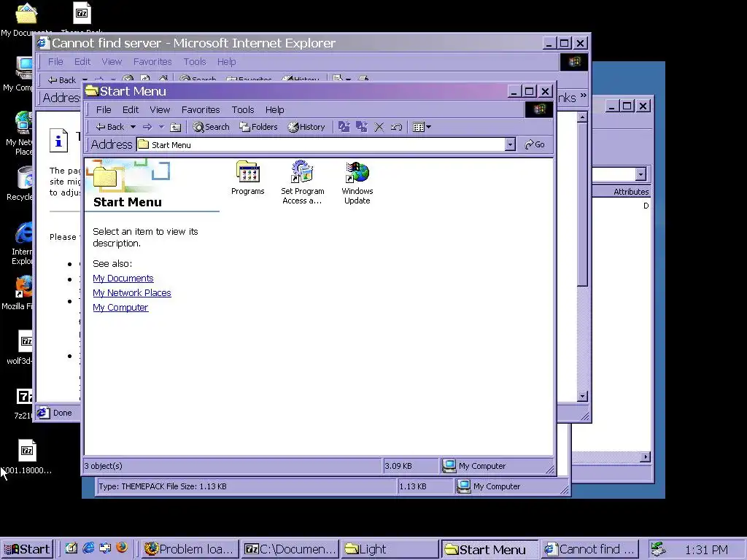This screenshot has width=747, height=560.
Task: Open Favorites menu in Start Menu window
Action: tap(201, 109)
